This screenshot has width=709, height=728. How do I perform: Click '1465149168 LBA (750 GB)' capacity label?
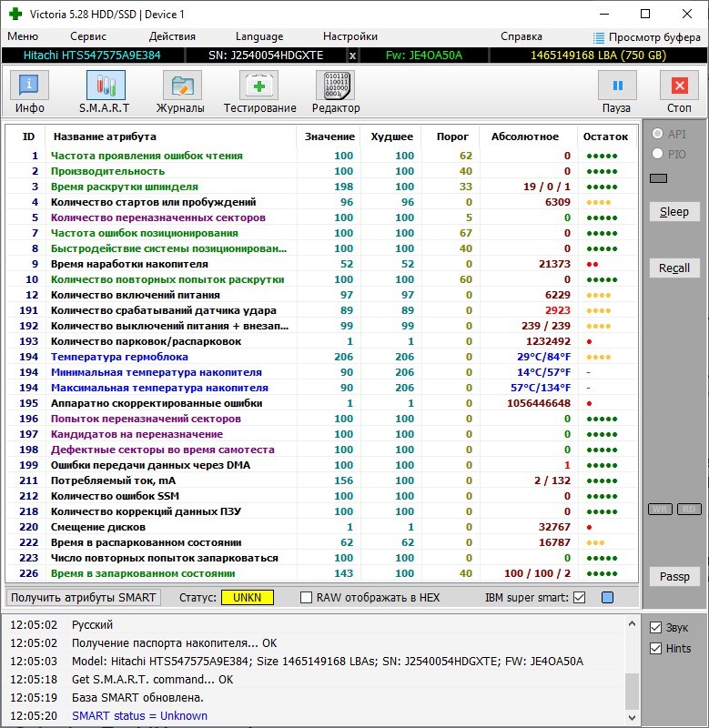(x=599, y=56)
